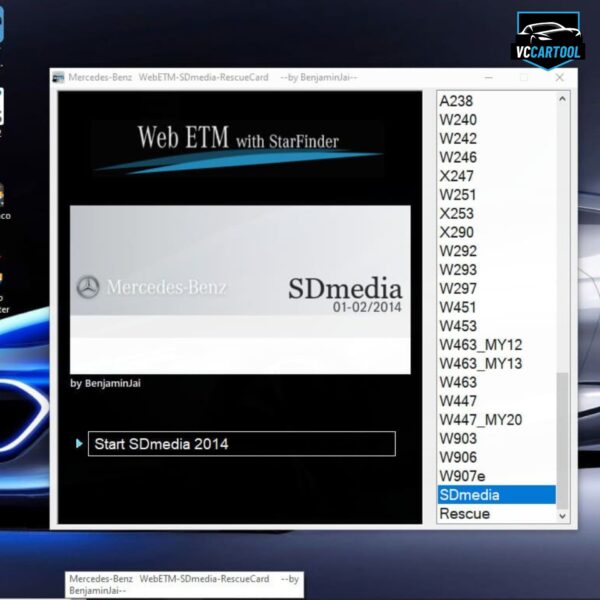This screenshot has height=600, width=600.
Task: Close the WebETM-SDmedia-RescueCard window
Action: [x=559, y=78]
